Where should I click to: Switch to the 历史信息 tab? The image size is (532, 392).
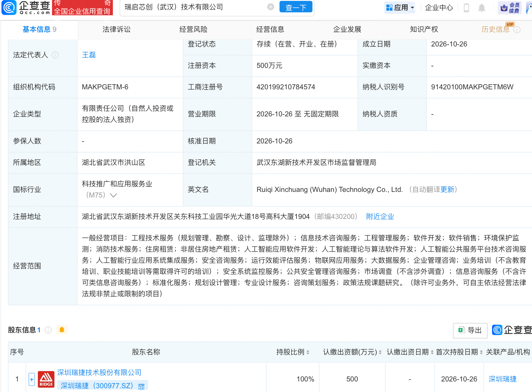pos(496,29)
